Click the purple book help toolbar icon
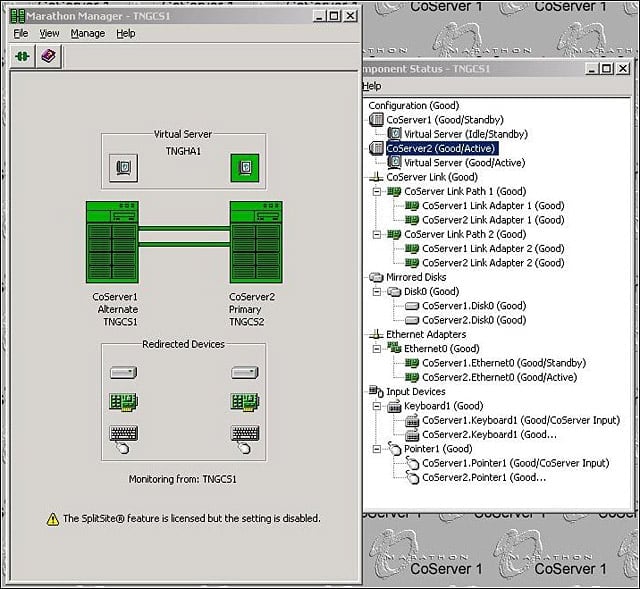The height and width of the screenshot is (589, 640). [49, 56]
